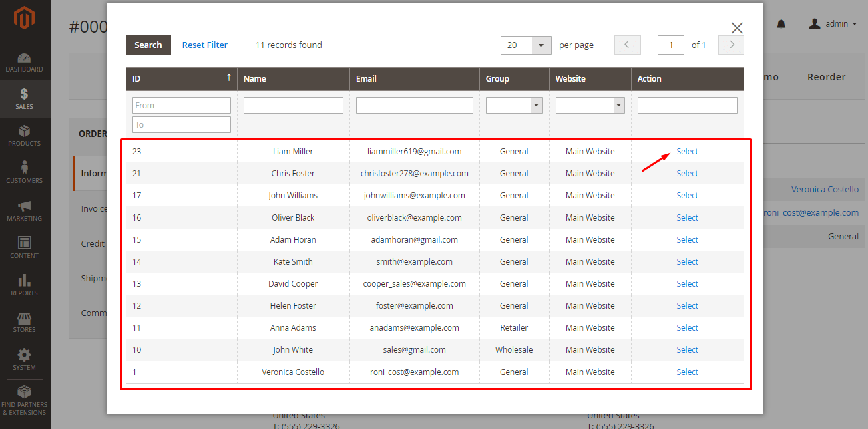The width and height of the screenshot is (868, 429).
Task: Open the admin account menu
Action: [832, 23]
